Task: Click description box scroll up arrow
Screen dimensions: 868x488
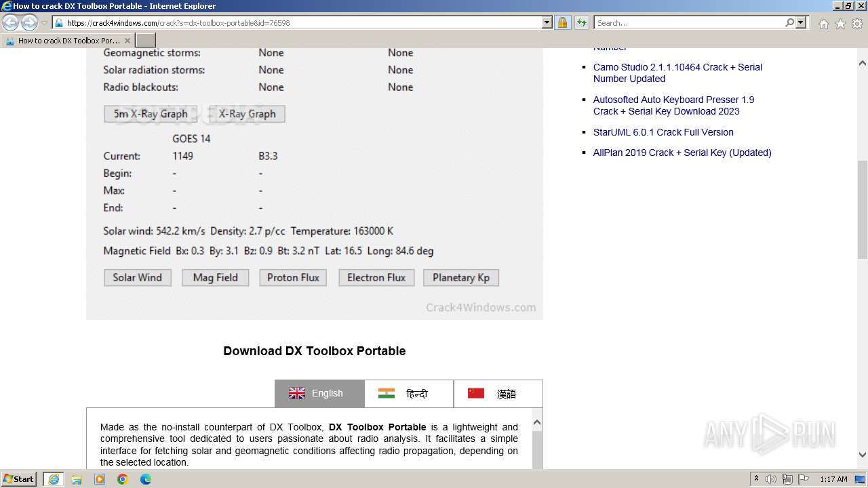Action: point(537,422)
